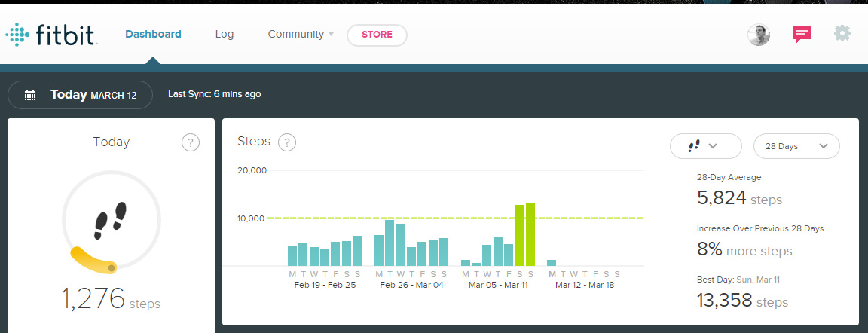
Task: Open the Dashboard tab
Action: tap(154, 34)
